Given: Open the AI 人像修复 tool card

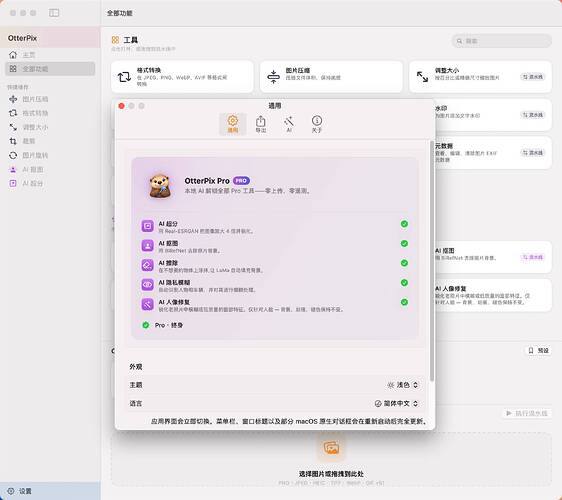Looking at the screenshot, I should pos(494,295).
